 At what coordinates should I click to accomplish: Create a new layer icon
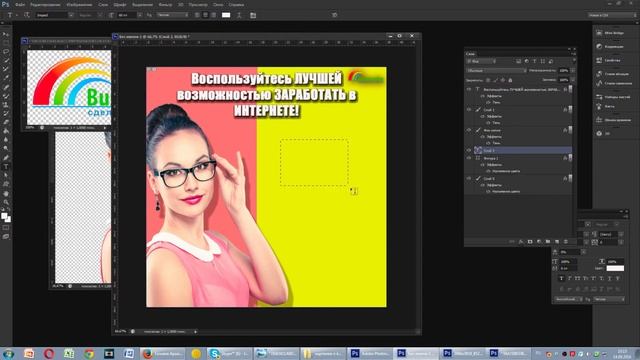(x=557, y=242)
